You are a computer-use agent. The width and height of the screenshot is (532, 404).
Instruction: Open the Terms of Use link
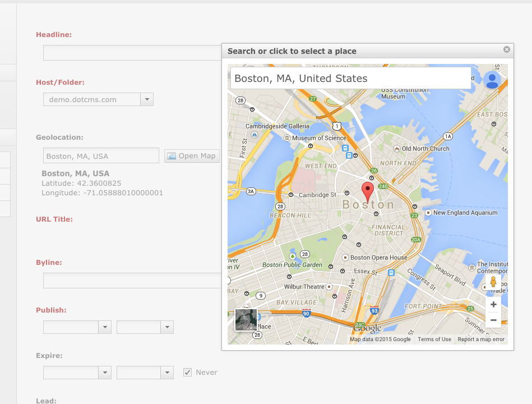pyautogui.click(x=434, y=339)
